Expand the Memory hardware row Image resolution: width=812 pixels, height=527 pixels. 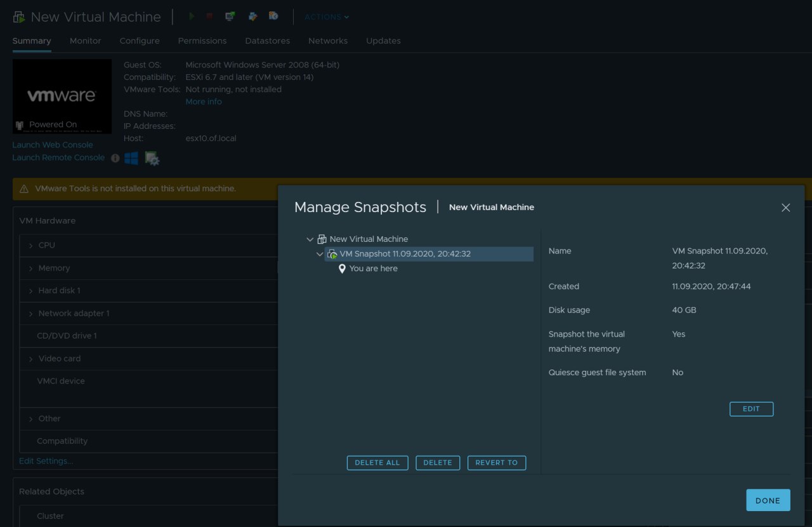[30, 269]
